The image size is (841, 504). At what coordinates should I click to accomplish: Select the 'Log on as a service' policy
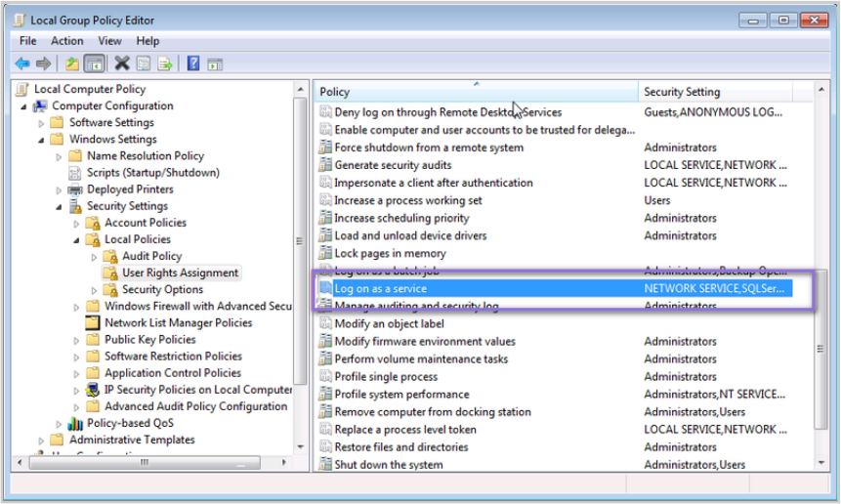[381, 289]
